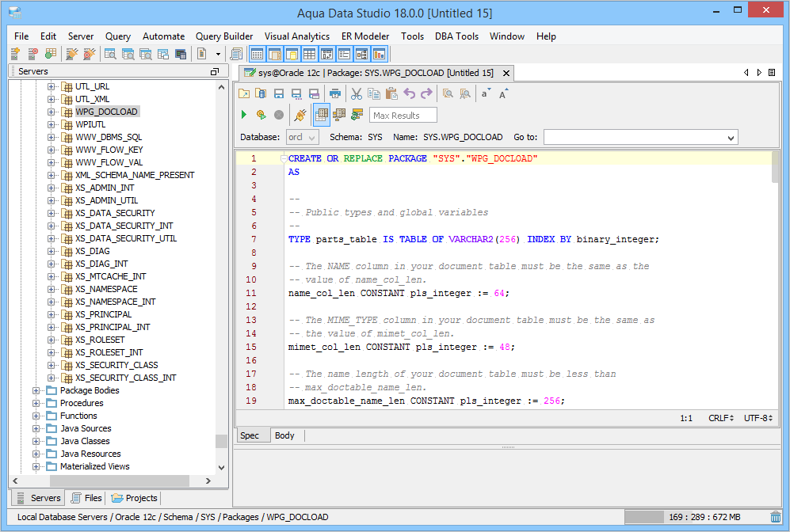
Task: Open the Go to dropdown
Action: tap(731, 138)
